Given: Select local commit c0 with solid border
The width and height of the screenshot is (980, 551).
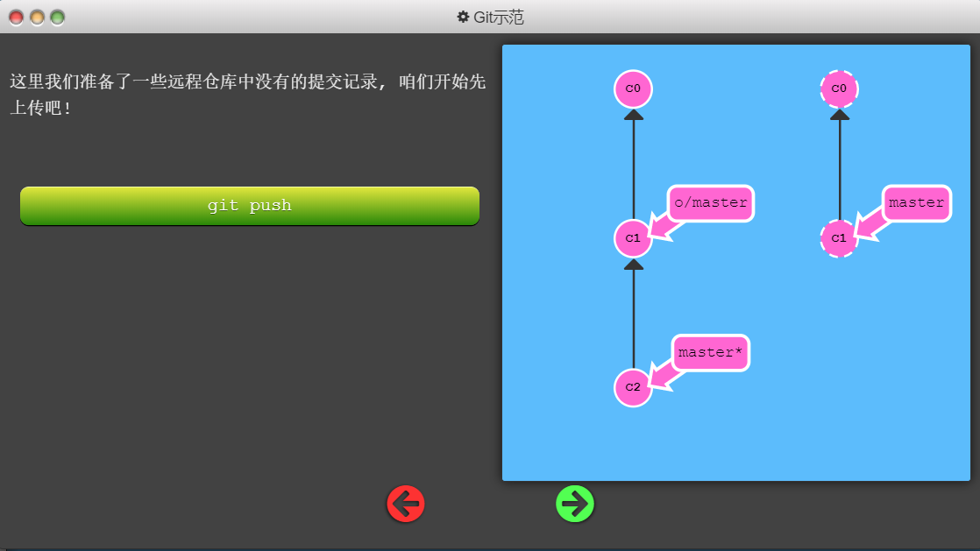Looking at the screenshot, I should (x=633, y=88).
